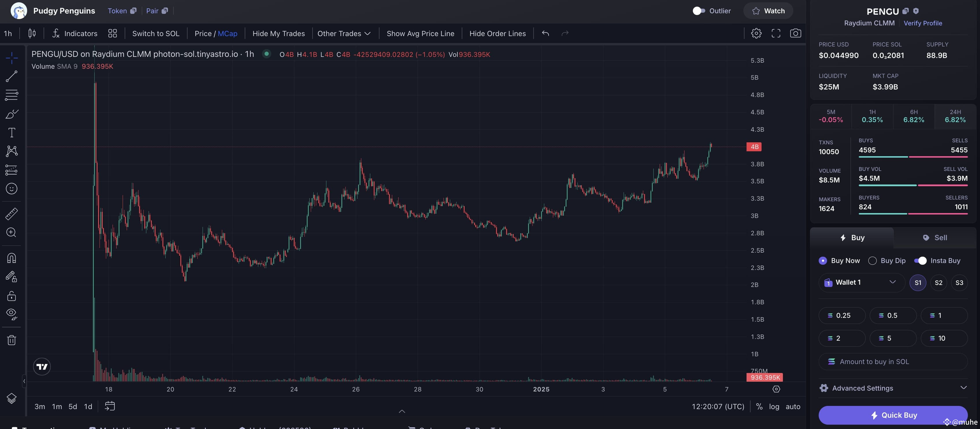Image resolution: width=980 pixels, height=429 pixels.
Task: Select the trend line drawing tool
Action: coord(12,77)
